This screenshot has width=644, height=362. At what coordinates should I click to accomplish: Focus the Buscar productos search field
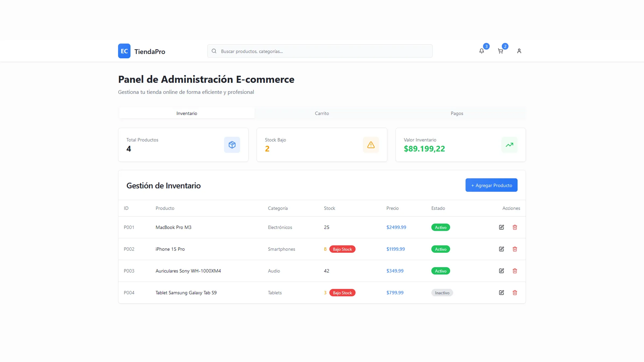coord(320,51)
